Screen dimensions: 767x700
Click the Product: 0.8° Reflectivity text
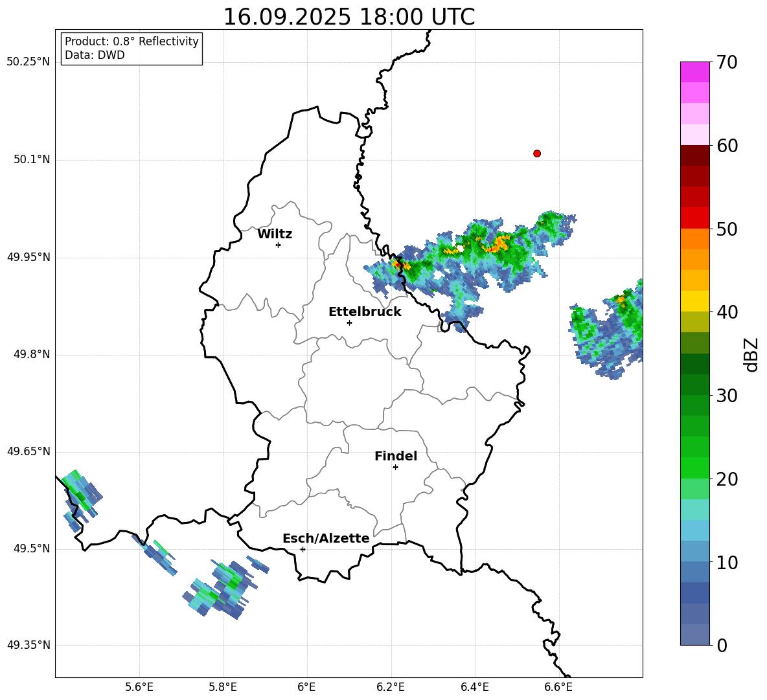132,41
